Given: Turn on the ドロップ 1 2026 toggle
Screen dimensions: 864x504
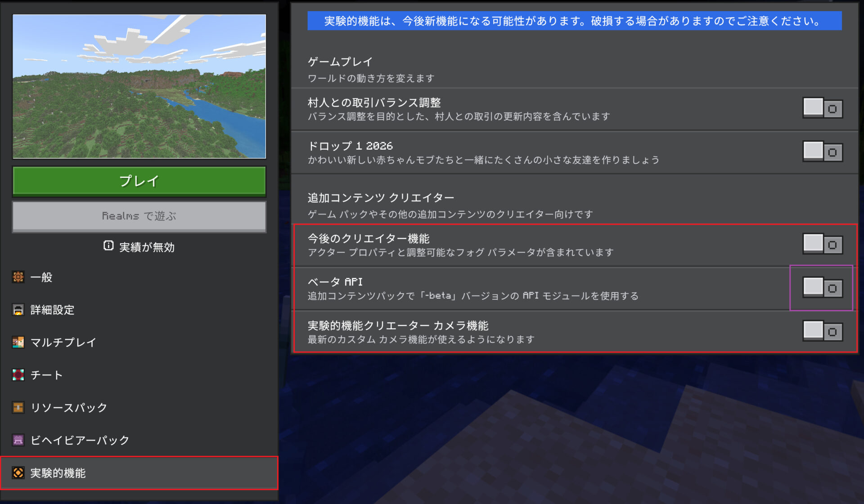Looking at the screenshot, I should (x=822, y=152).
